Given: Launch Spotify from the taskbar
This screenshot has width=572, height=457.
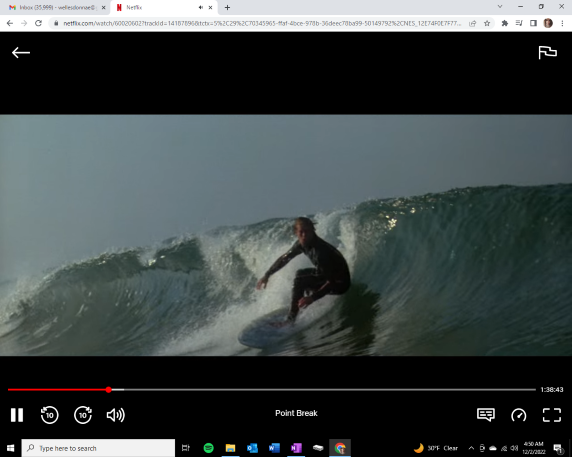Looking at the screenshot, I should click(208, 448).
